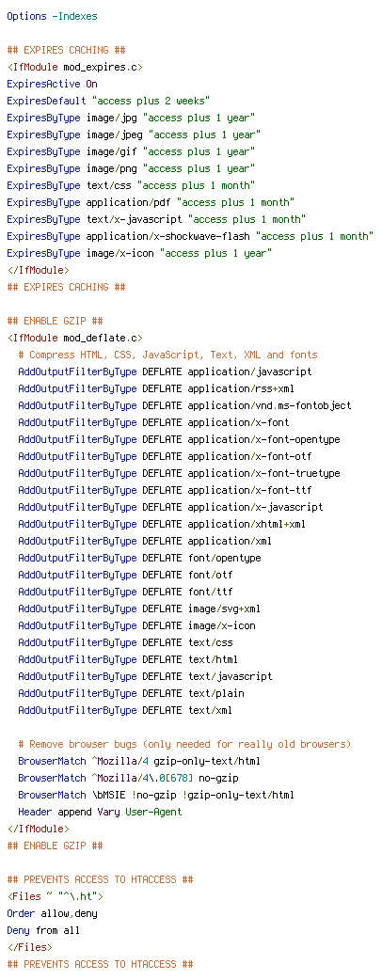Image resolution: width=382 pixels, height=980 pixels.
Task: Click the 'Options -Indexes' line
Action: [x=53, y=16]
